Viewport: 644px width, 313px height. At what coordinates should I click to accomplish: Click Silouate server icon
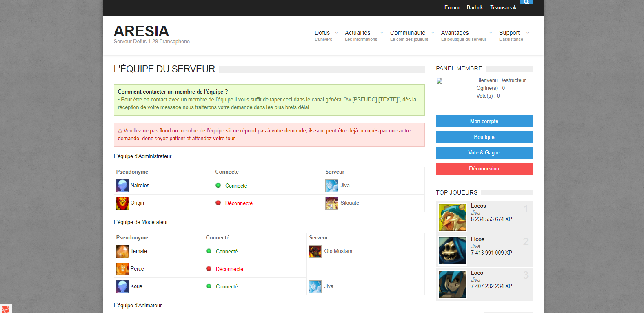[331, 203]
